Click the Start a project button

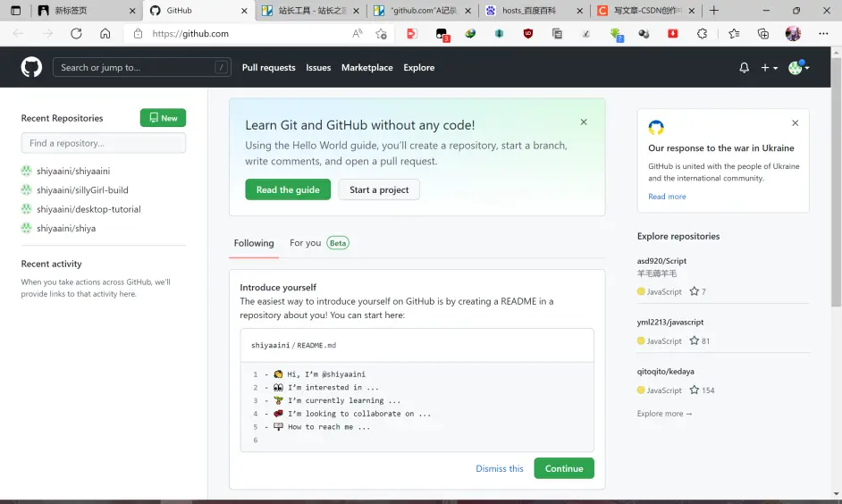point(379,189)
